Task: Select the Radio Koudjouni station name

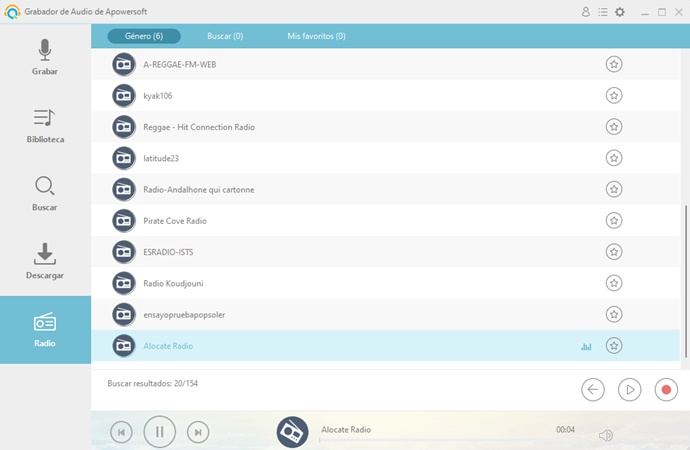Action: tap(173, 283)
